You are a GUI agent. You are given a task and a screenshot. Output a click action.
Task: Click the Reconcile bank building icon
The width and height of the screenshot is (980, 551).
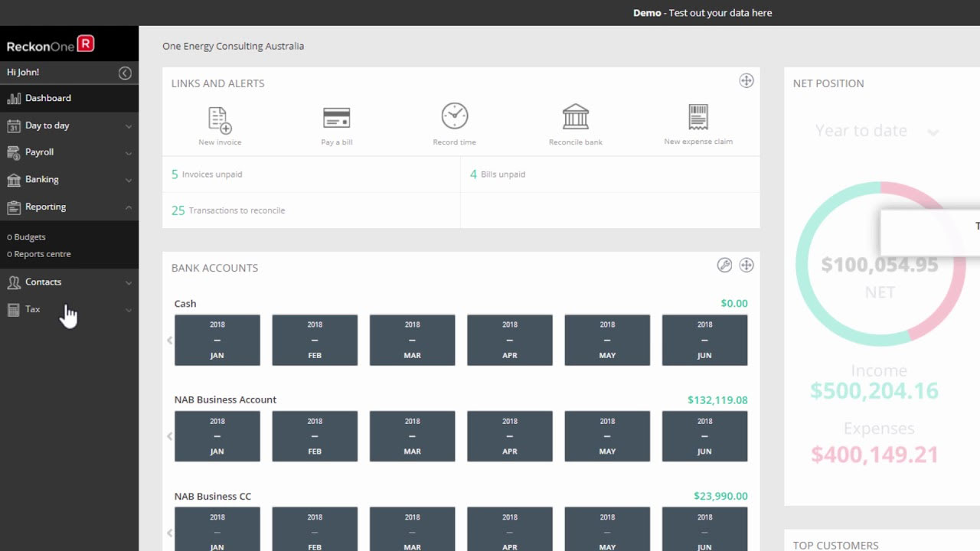point(576,117)
